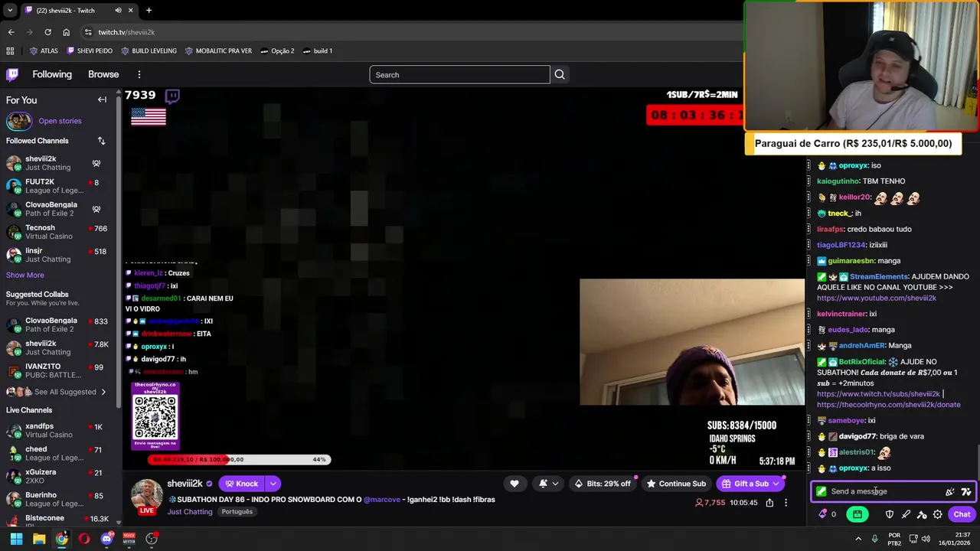The width and height of the screenshot is (980, 551).
Task: Click the gavel with clock chat icon
Action: point(922,514)
